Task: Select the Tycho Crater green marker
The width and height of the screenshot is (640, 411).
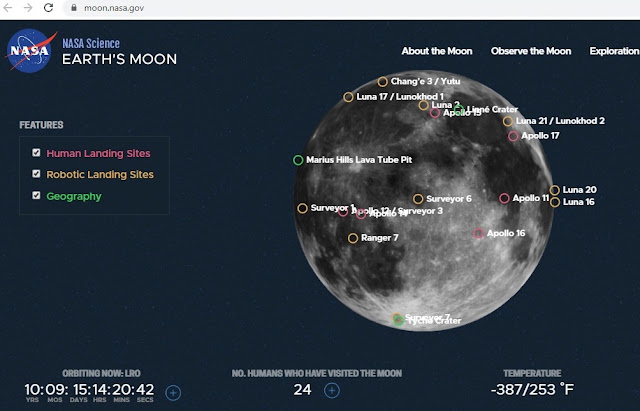Action: (x=399, y=321)
